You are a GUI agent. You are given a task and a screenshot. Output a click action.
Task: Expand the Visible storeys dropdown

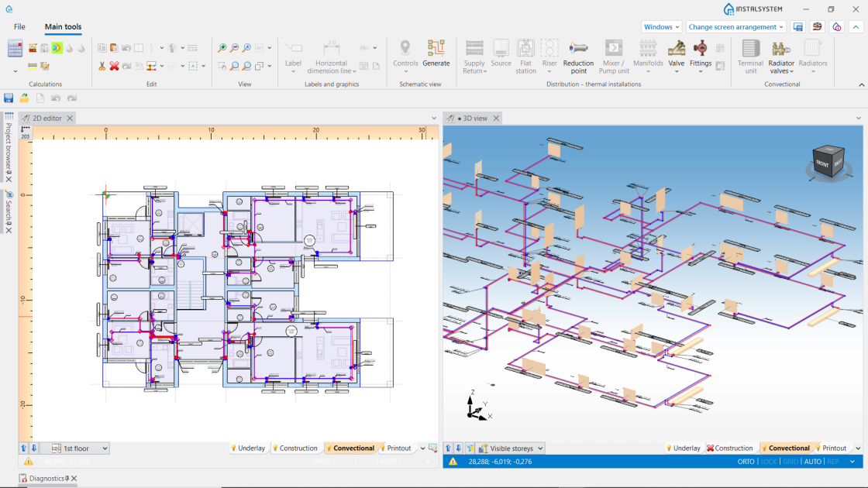click(511, 448)
